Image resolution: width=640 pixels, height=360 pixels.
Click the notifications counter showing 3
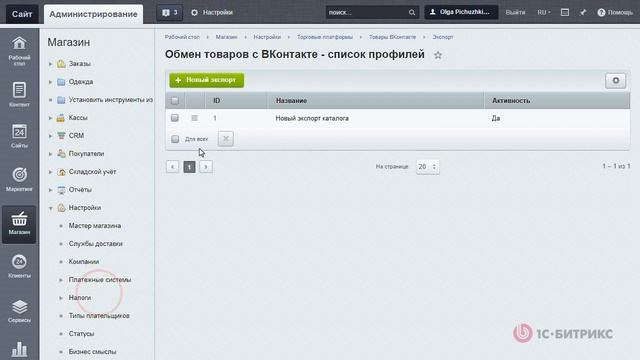(x=170, y=13)
